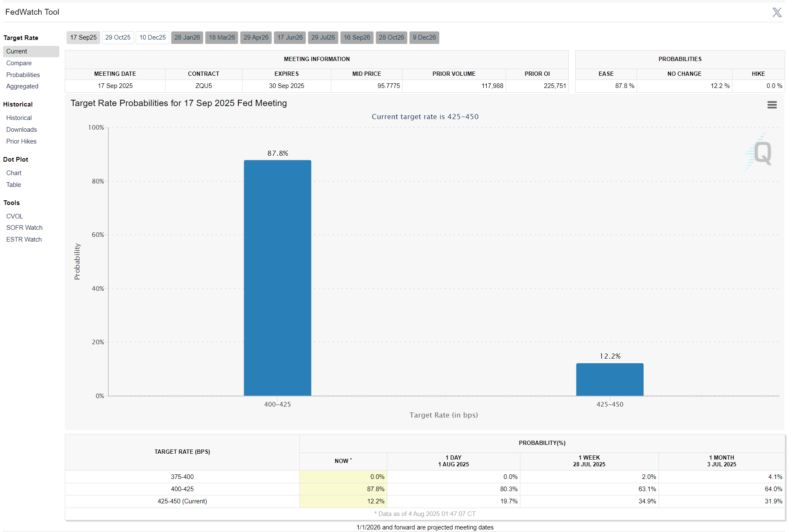789x532 pixels.
Task: Select the 28 Oct26 meeting tab
Action: pos(392,37)
